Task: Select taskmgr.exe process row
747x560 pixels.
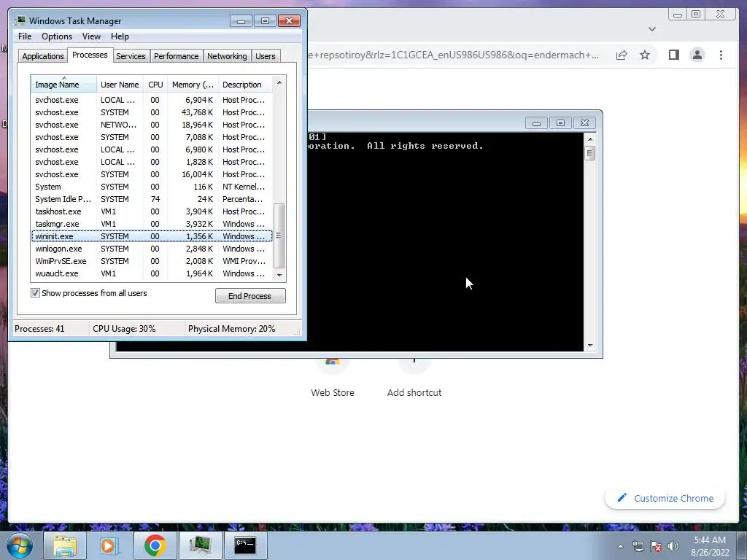Action: point(152,224)
